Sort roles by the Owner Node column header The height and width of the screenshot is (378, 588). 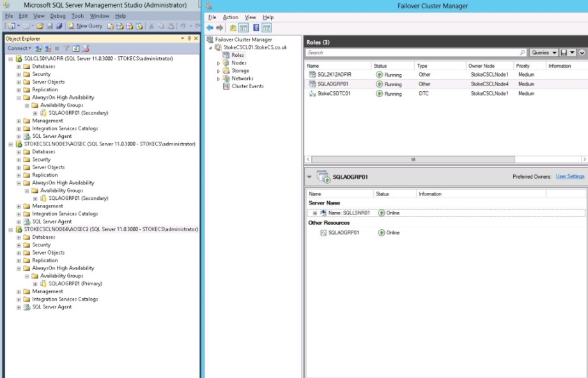[490, 66]
